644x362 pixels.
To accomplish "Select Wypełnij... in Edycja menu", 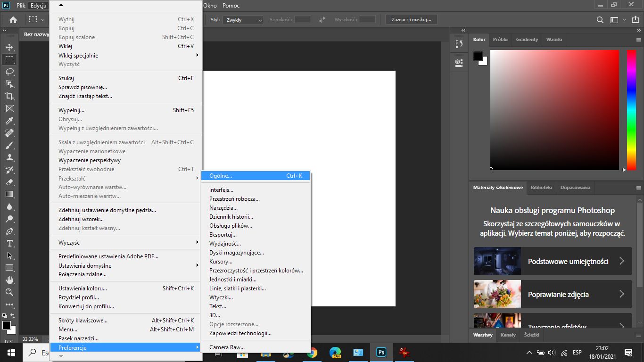I will coord(126,110).
